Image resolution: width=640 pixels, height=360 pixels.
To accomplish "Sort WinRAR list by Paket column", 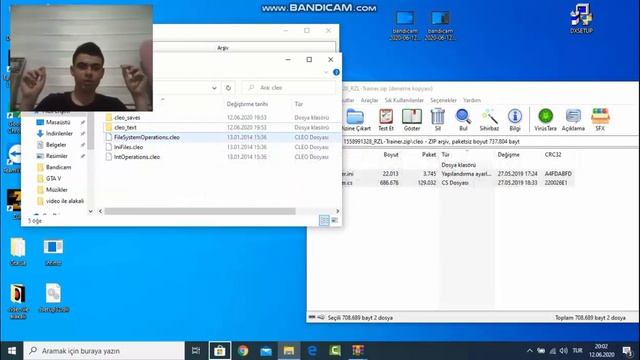I will point(429,155).
